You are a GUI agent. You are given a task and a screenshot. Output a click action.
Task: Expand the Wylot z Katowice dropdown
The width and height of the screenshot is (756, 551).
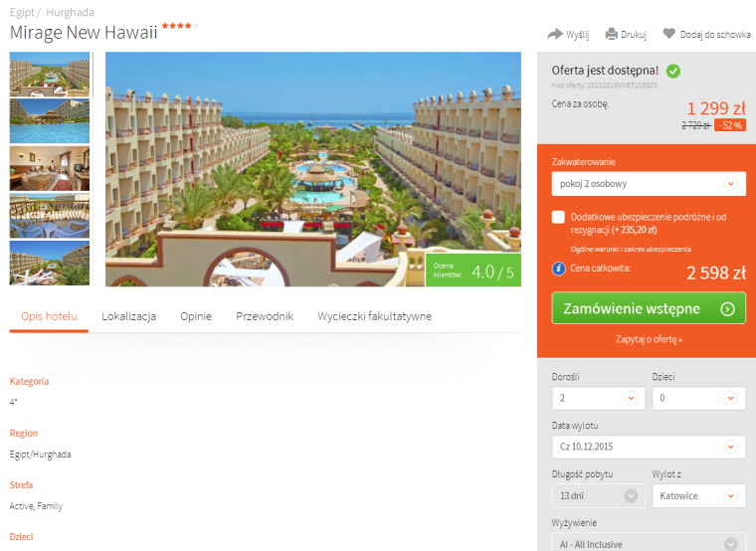coord(698,496)
